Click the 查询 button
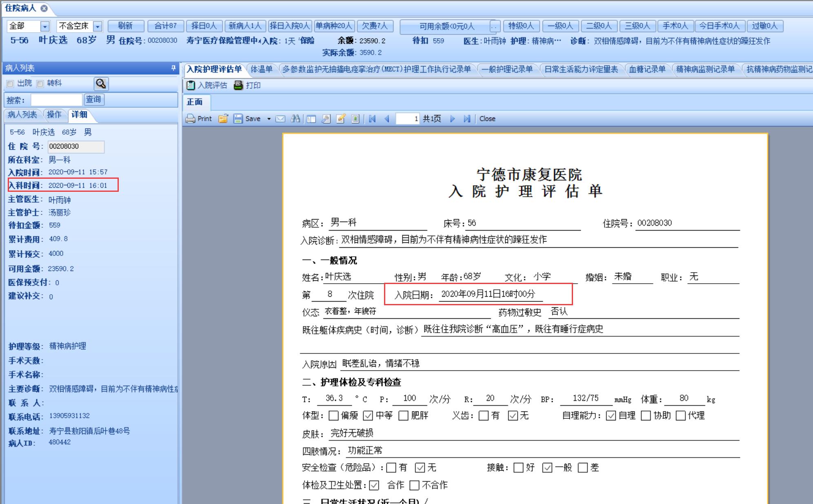The image size is (813, 504). (x=93, y=99)
